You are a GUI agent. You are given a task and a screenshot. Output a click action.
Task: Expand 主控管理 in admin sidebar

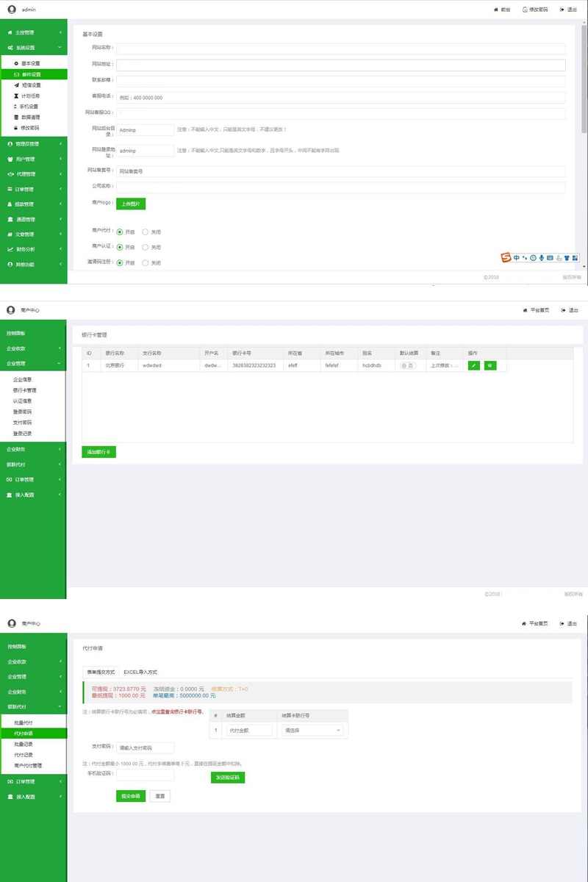34,32
